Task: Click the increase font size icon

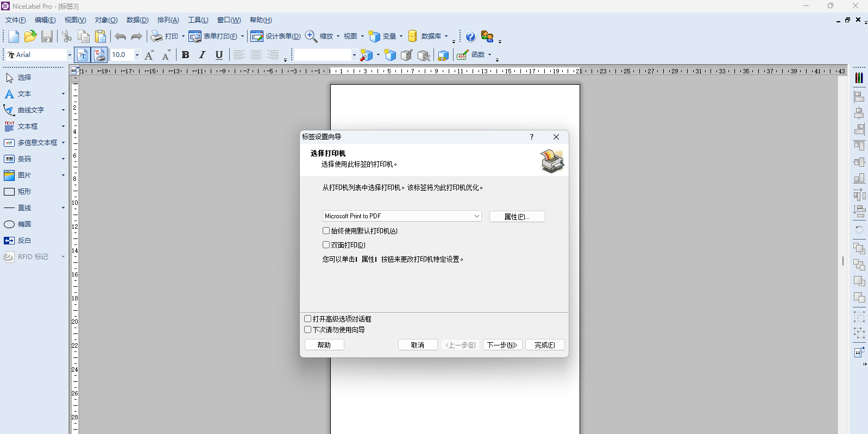Action: pos(149,55)
